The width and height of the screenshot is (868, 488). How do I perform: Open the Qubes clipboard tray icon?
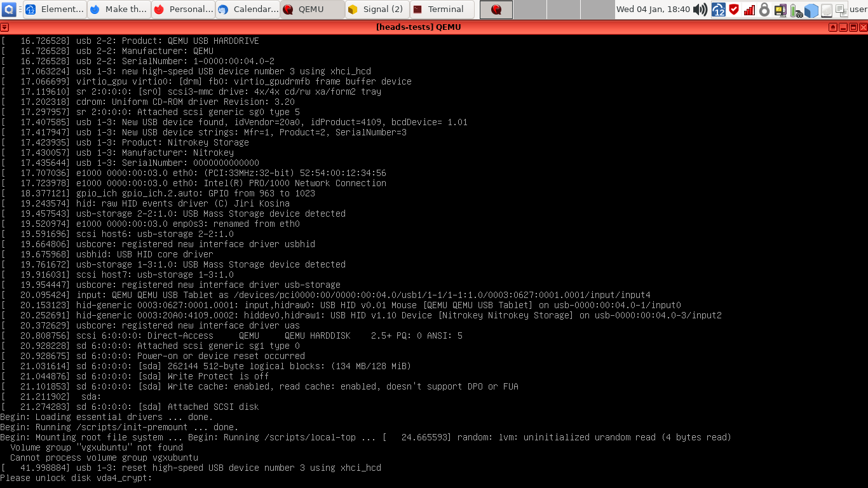(841, 10)
